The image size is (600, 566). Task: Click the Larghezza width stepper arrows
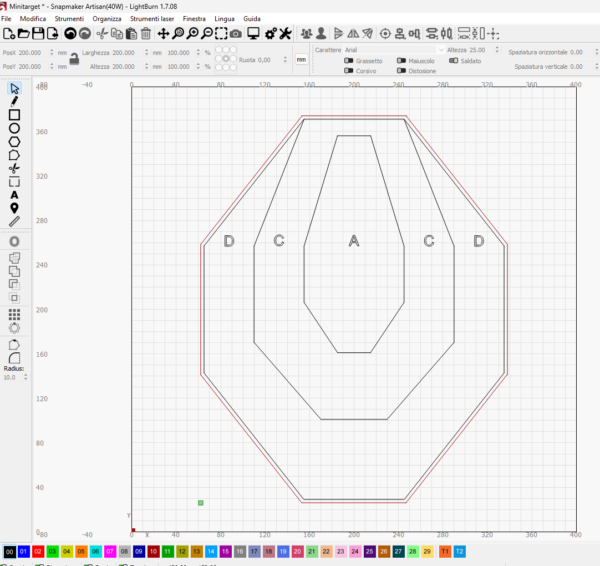pos(147,52)
